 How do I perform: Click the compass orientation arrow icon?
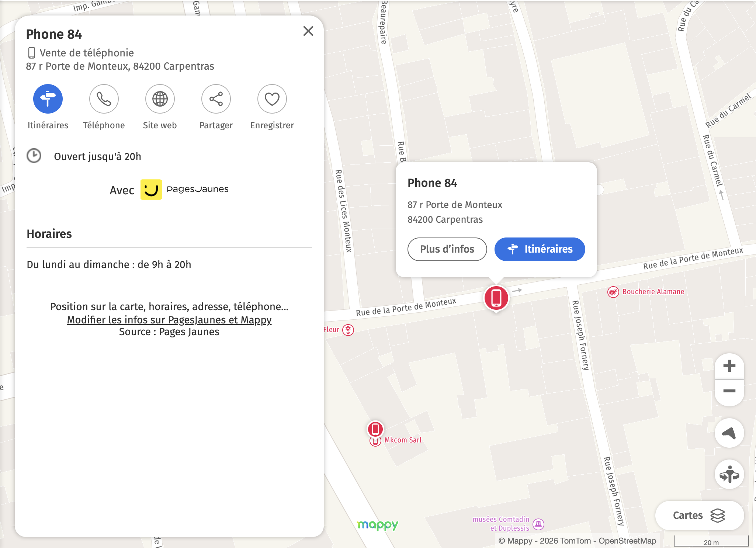pyautogui.click(x=729, y=433)
